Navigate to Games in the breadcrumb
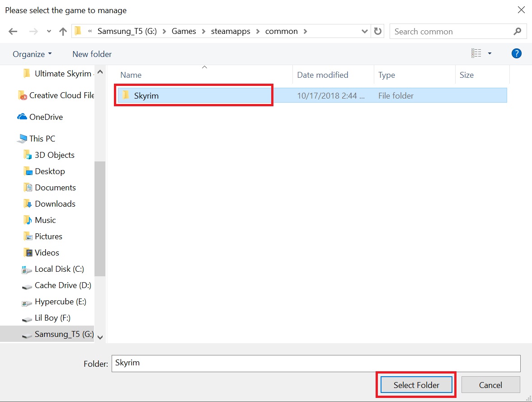This screenshot has height=402, width=532. pos(184,31)
